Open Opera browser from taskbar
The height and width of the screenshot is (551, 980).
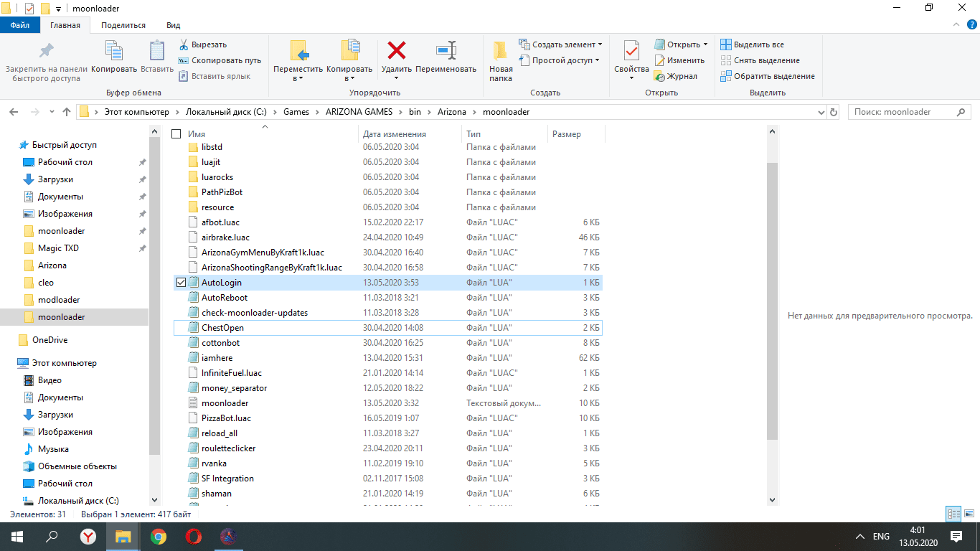click(x=193, y=536)
